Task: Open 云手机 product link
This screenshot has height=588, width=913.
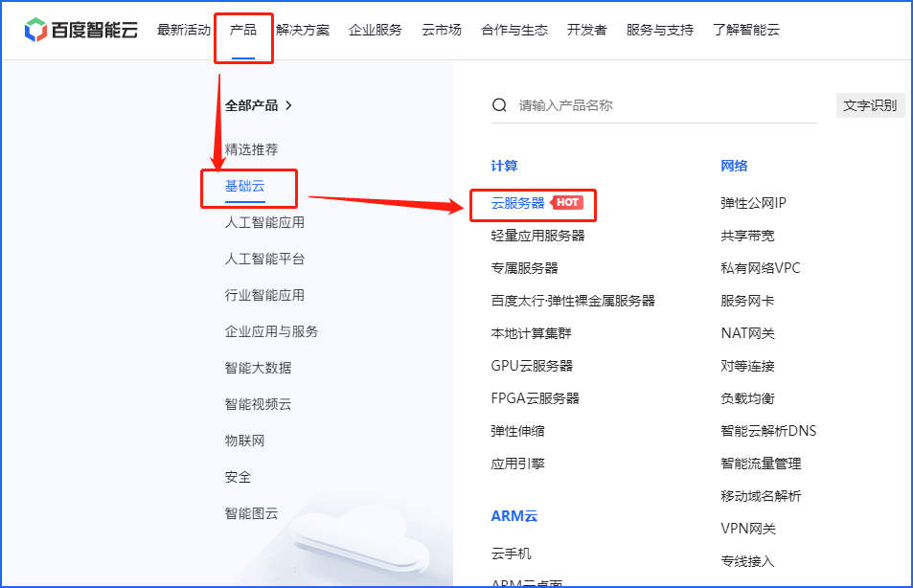Action: coord(512,554)
